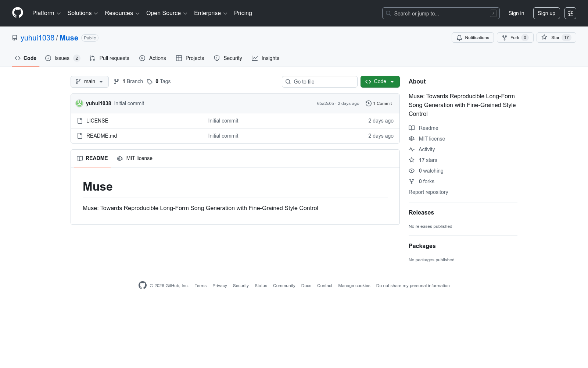Click the tag icon next to Tags
The height and width of the screenshot is (368, 588).
pyautogui.click(x=150, y=82)
